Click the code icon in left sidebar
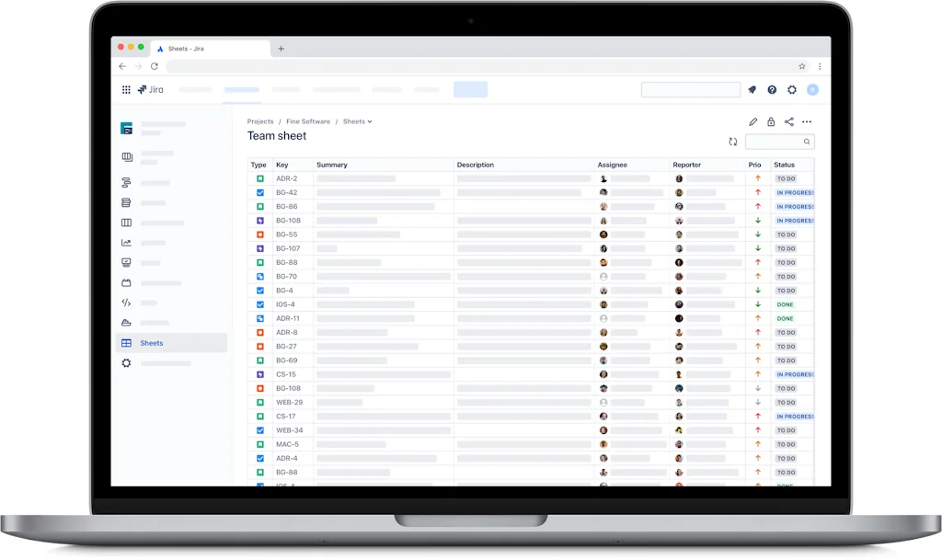 [x=127, y=303]
